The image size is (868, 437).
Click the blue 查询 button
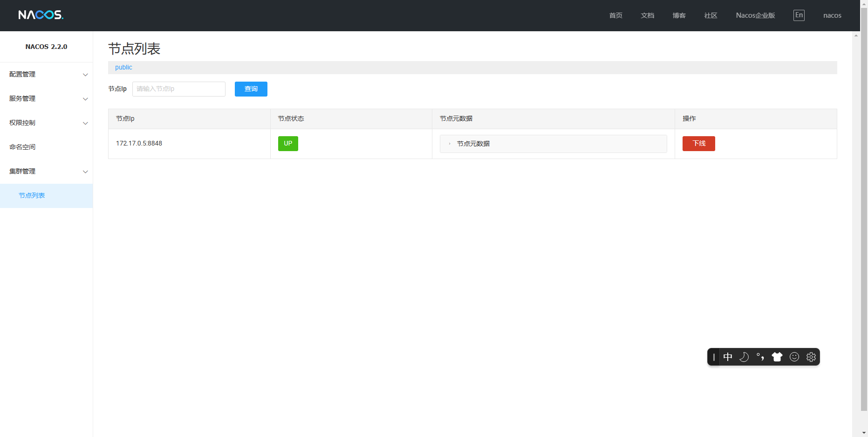251,89
